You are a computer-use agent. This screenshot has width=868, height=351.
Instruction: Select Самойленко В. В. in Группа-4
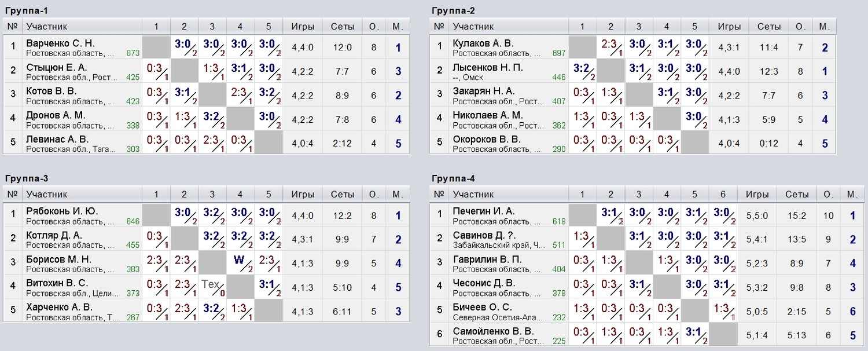(x=493, y=331)
